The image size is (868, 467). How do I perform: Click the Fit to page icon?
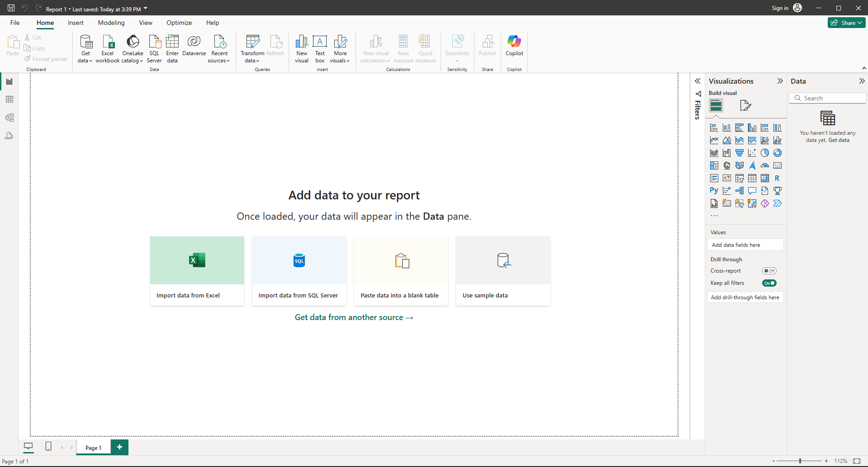pyautogui.click(x=857, y=461)
